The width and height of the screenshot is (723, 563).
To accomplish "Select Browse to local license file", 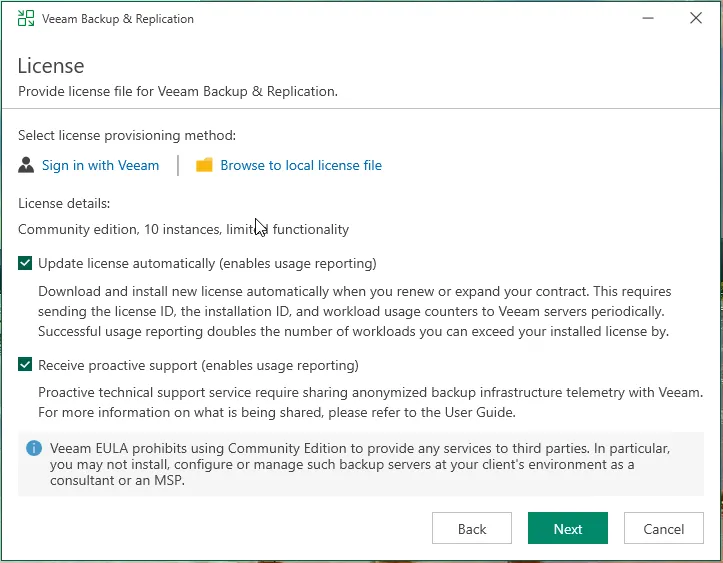I will (301, 165).
